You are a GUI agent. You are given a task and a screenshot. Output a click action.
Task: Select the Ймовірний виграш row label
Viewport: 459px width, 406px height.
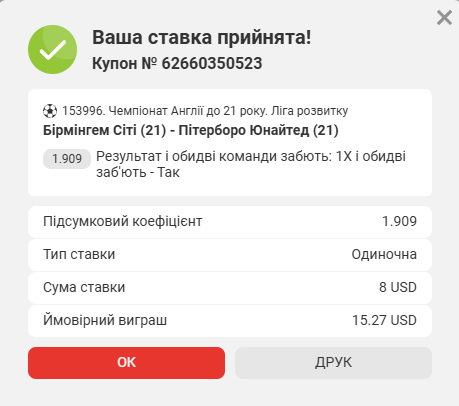coord(105,320)
